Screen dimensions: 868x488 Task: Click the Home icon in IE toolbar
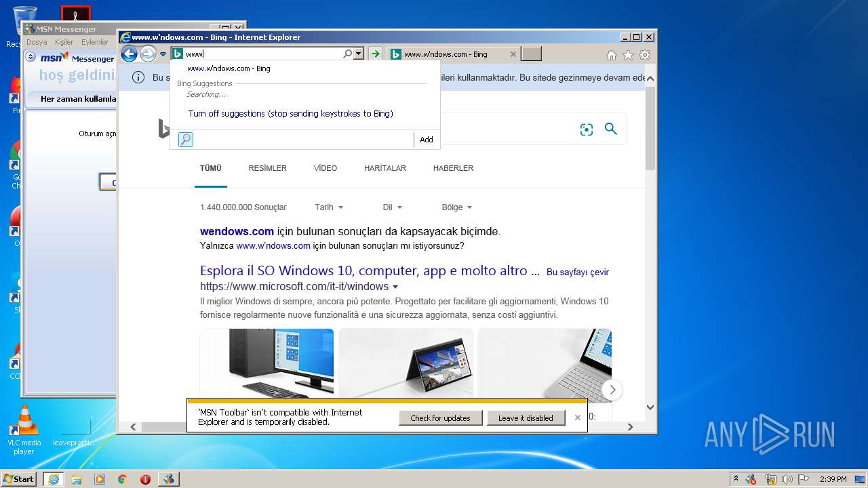click(x=612, y=55)
